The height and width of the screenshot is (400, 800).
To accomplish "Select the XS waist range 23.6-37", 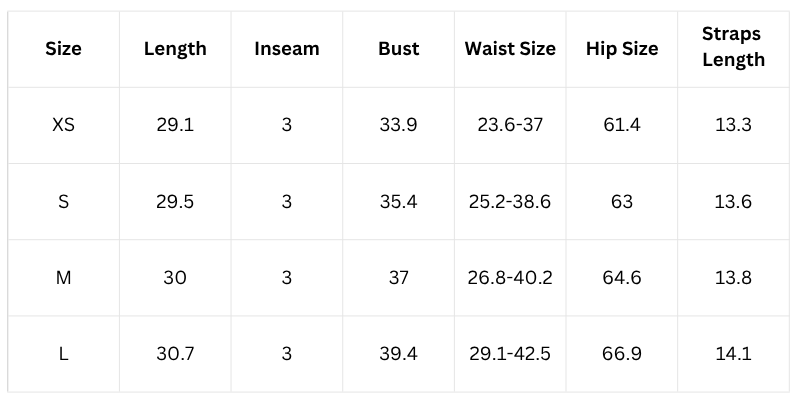I will (x=510, y=125).
